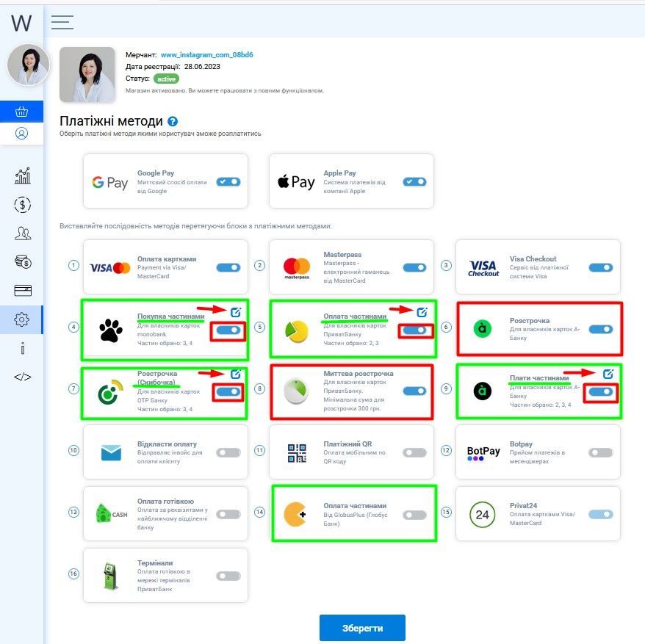Click the W logo in sidebar

point(21,23)
